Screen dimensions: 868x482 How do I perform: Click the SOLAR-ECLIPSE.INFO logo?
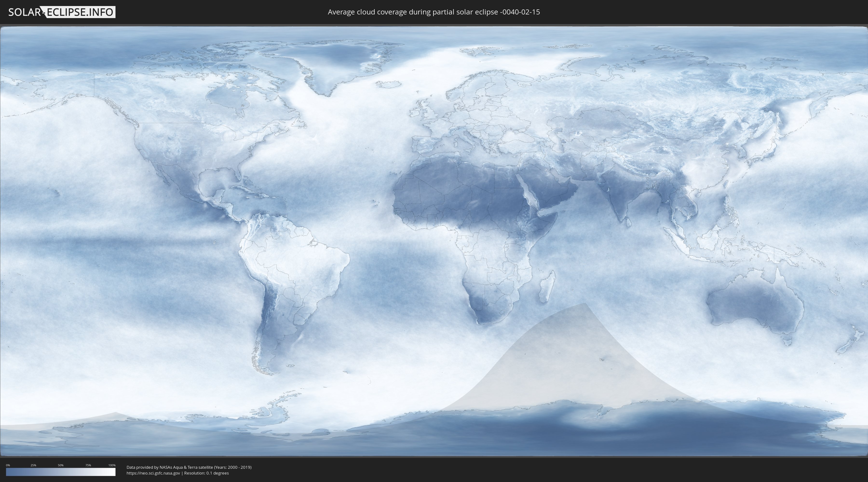pos(62,12)
